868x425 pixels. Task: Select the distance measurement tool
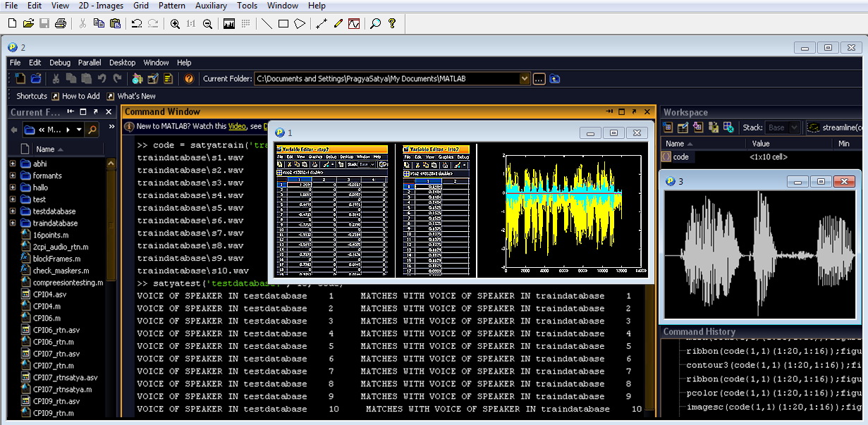[322, 23]
